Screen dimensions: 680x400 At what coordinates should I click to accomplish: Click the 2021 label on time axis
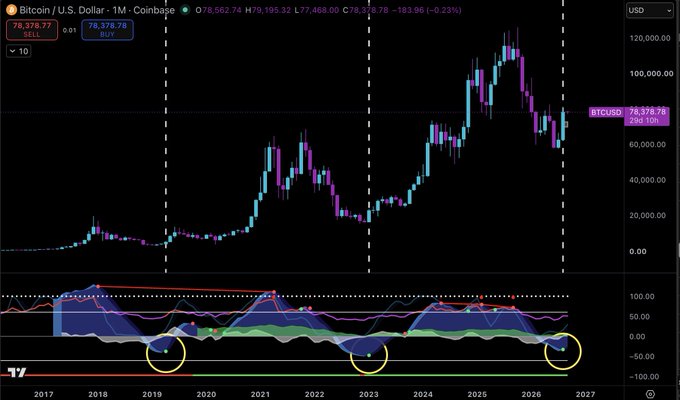click(260, 394)
